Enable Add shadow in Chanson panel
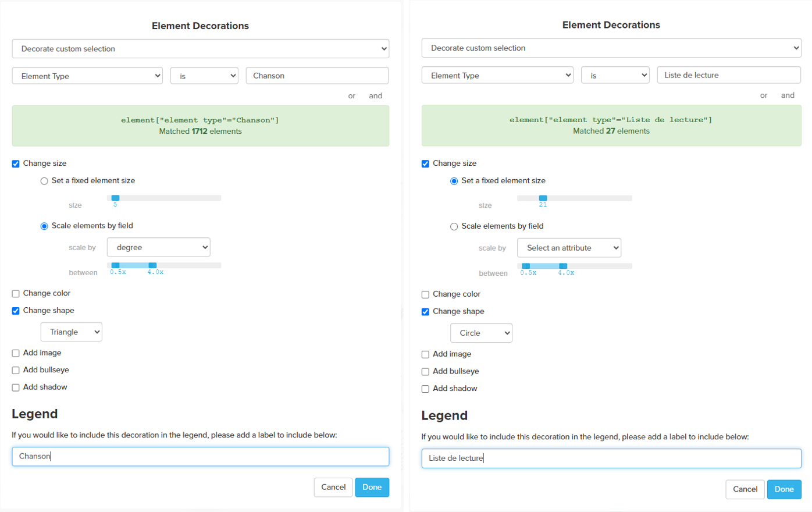 pyautogui.click(x=16, y=387)
